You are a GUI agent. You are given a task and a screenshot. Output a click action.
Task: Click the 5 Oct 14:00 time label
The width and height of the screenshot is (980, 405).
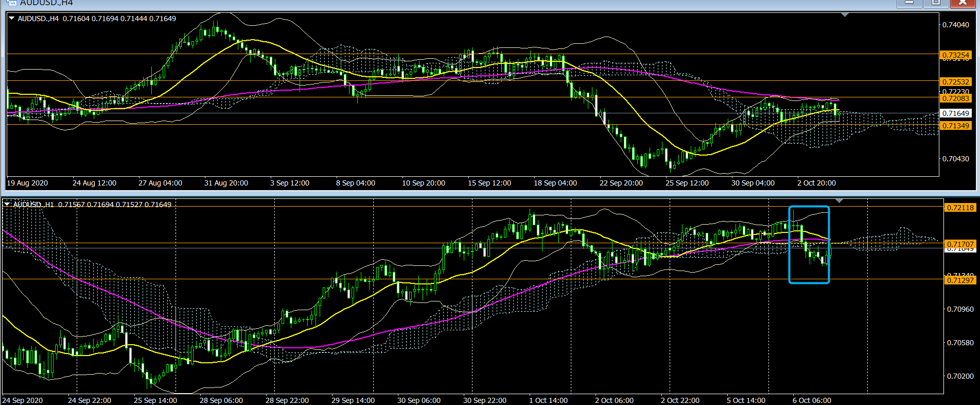pyautogui.click(x=746, y=400)
